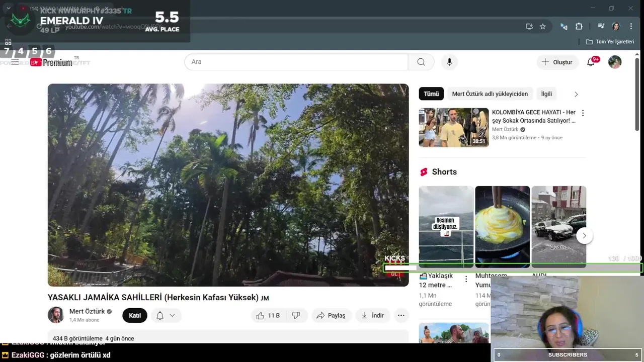The height and width of the screenshot is (362, 644).
Task: Open the Chrome profile avatar in toolbar
Action: pyautogui.click(x=616, y=26)
